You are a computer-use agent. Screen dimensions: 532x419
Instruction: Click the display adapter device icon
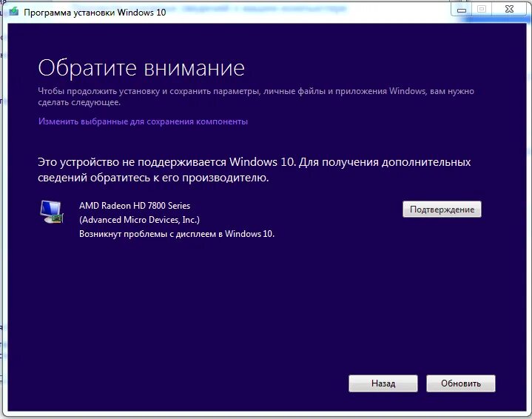tap(51, 212)
